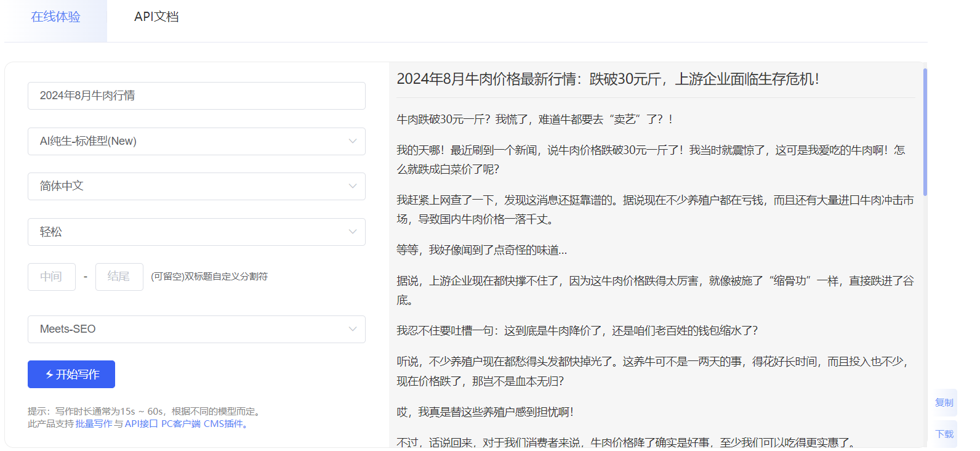The width and height of the screenshot is (980, 451).
Task: Click the paragraph starting 据说，上游企业
Action: [x=655, y=290]
